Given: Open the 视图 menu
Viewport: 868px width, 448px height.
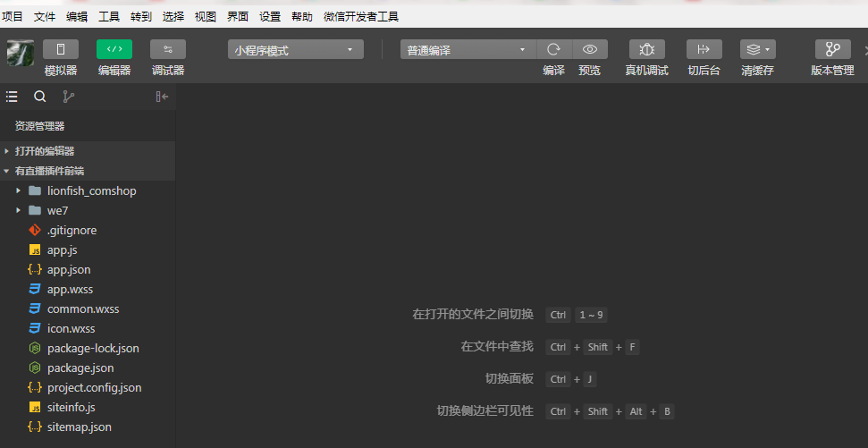Looking at the screenshot, I should point(206,17).
